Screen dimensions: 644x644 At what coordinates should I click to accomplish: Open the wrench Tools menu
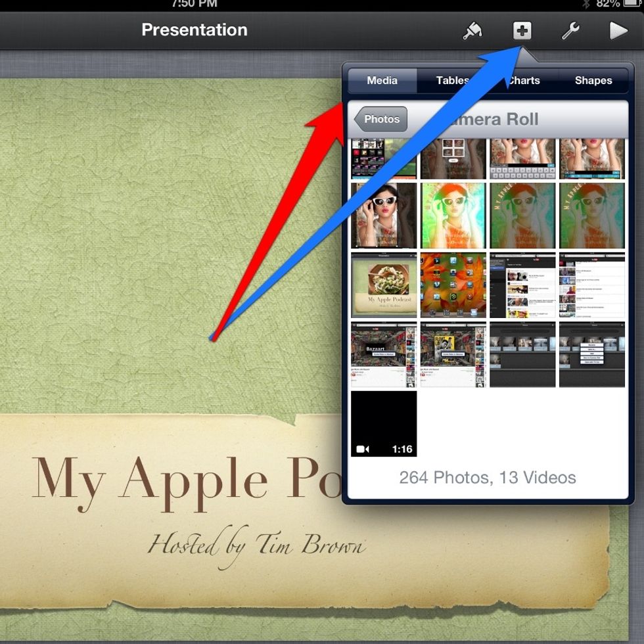point(570,31)
